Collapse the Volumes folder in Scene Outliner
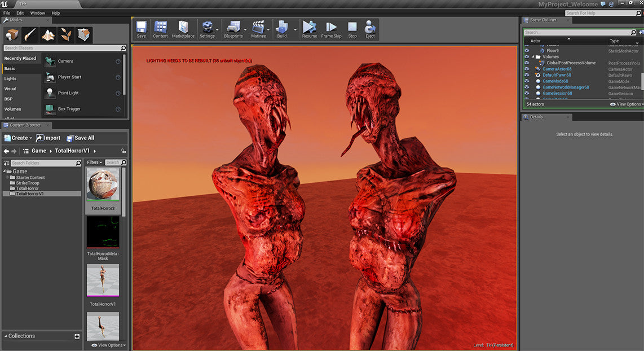This screenshot has width=644, height=351. tap(533, 57)
